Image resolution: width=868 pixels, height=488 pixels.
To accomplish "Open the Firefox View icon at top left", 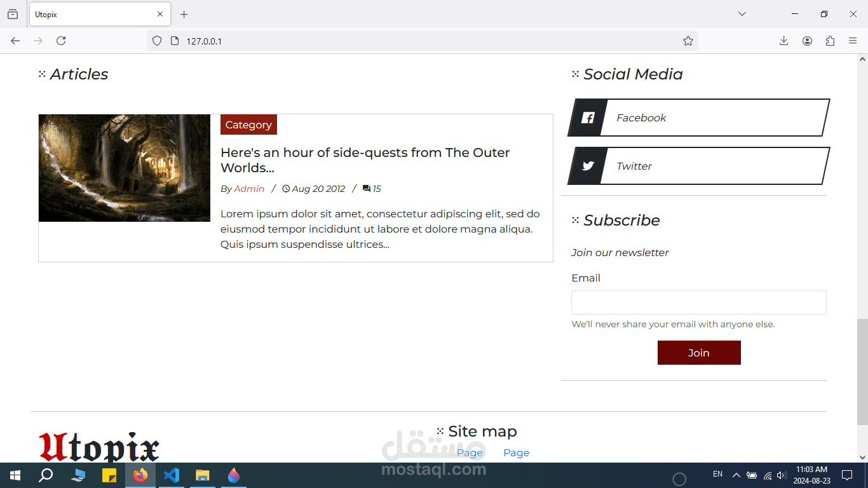I will coord(13,14).
